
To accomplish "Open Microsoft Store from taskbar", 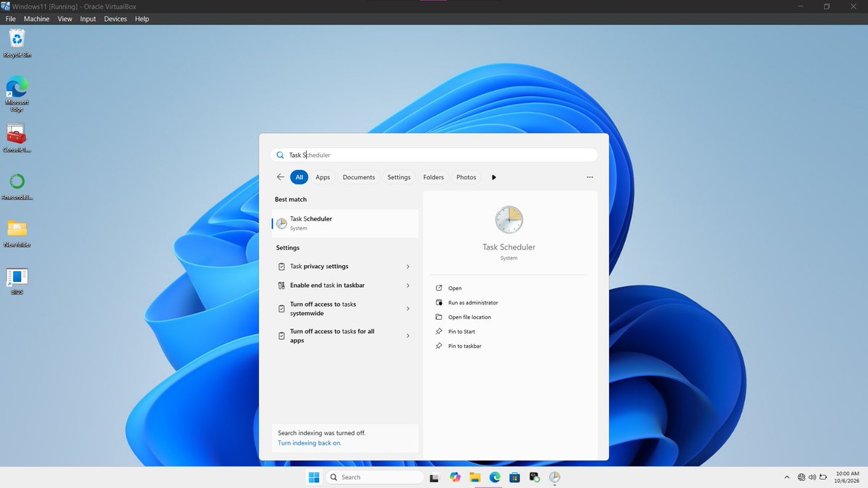I will click(514, 477).
